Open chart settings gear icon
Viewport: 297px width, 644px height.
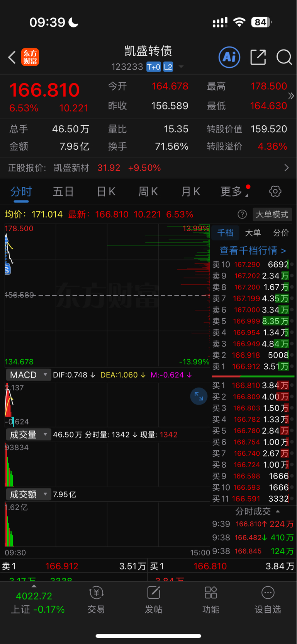click(x=275, y=191)
